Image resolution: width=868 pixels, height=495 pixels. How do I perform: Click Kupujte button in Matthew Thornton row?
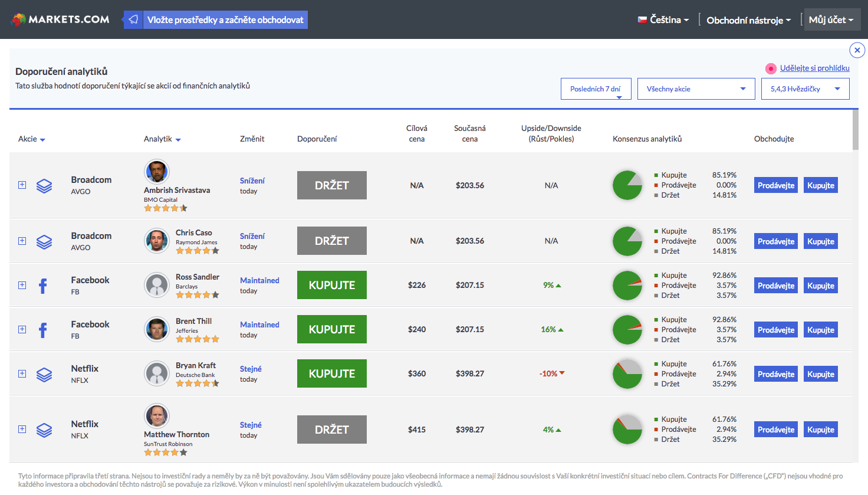click(821, 430)
